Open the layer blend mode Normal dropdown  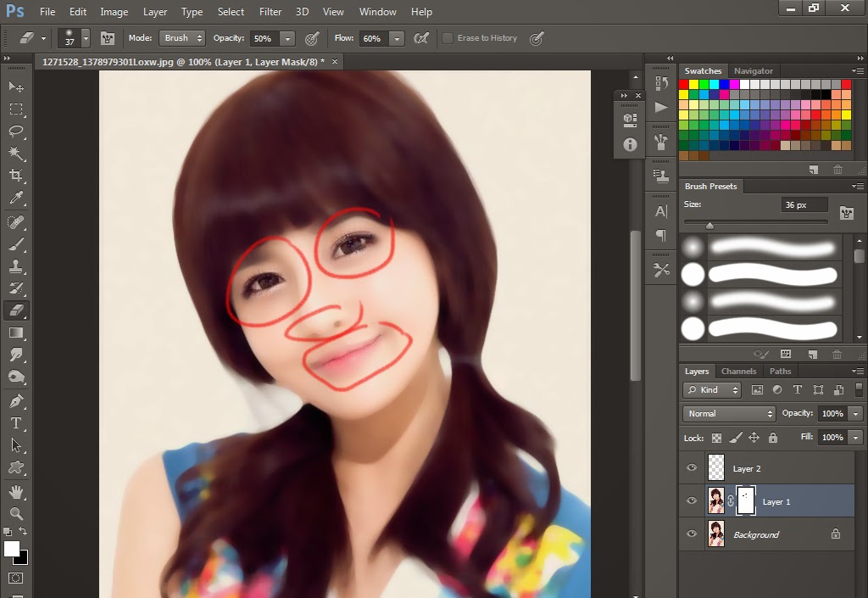(729, 414)
